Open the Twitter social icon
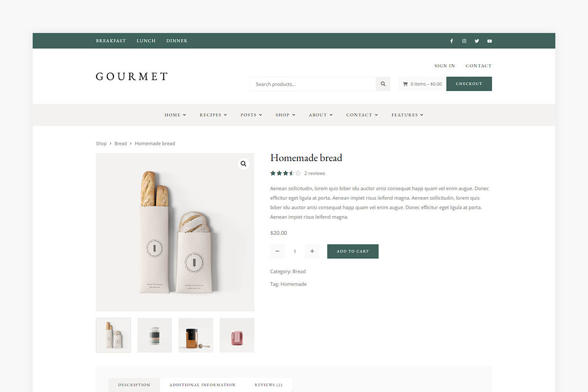 pos(477,41)
